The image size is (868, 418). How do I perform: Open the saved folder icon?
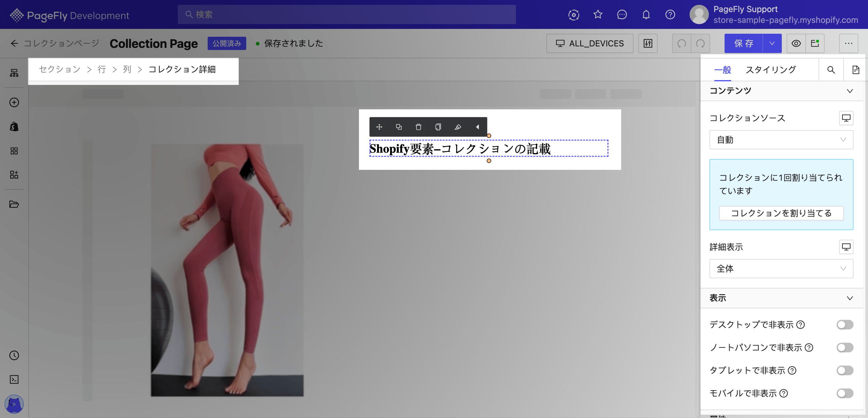point(14,204)
